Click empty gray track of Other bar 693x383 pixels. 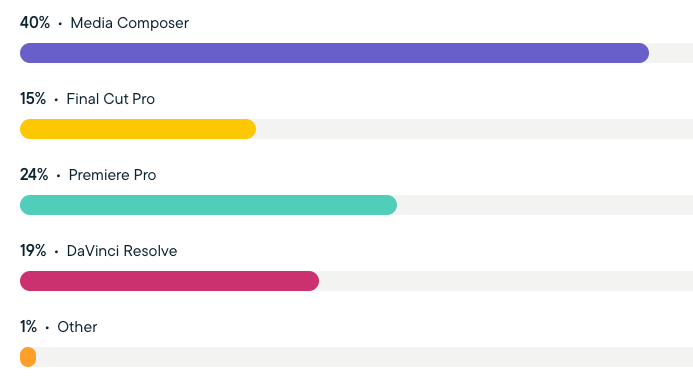click(365, 357)
